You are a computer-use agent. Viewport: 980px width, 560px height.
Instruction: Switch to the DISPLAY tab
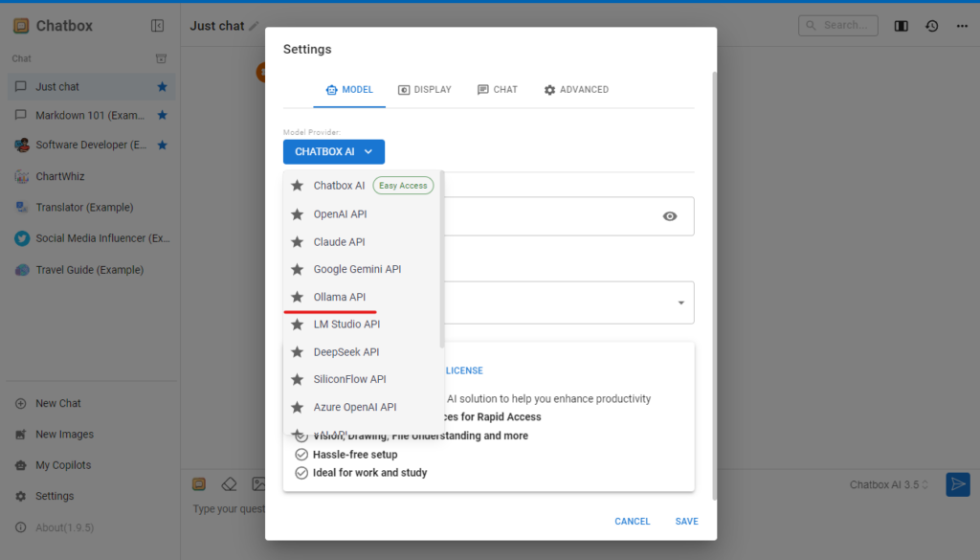[x=424, y=90]
